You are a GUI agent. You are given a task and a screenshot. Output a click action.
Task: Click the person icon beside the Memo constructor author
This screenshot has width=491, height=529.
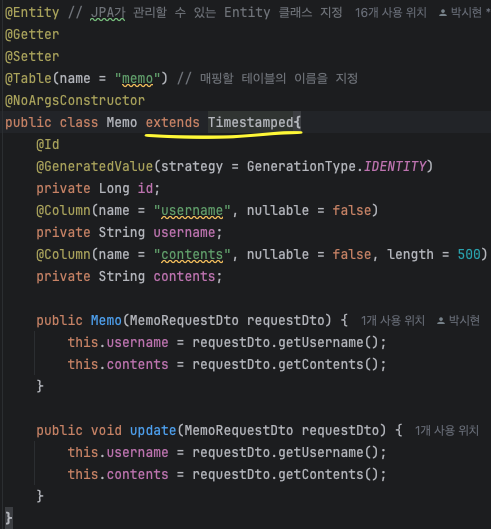(x=441, y=321)
